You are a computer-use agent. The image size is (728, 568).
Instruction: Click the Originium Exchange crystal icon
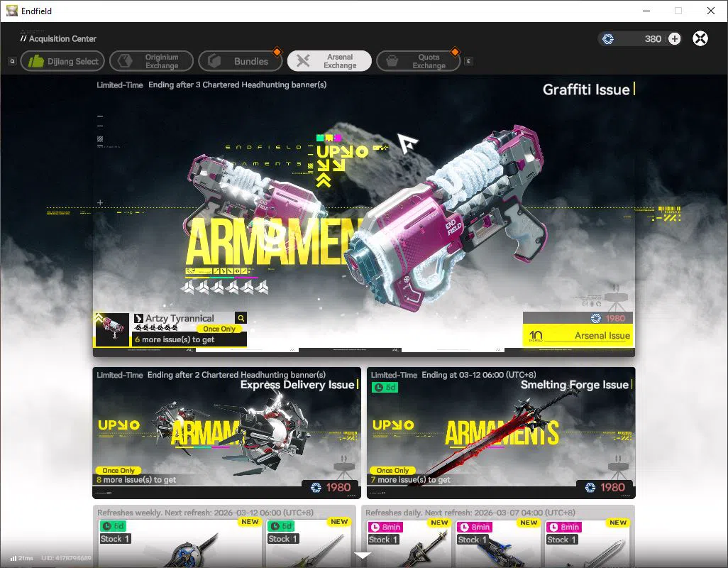[x=124, y=61]
